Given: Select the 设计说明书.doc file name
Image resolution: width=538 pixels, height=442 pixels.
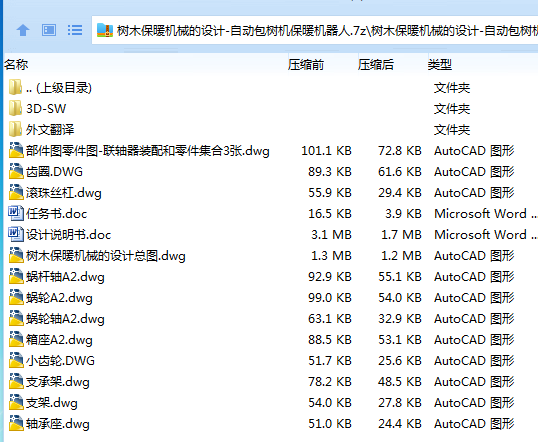Looking at the screenshot, I should [69, 235].
